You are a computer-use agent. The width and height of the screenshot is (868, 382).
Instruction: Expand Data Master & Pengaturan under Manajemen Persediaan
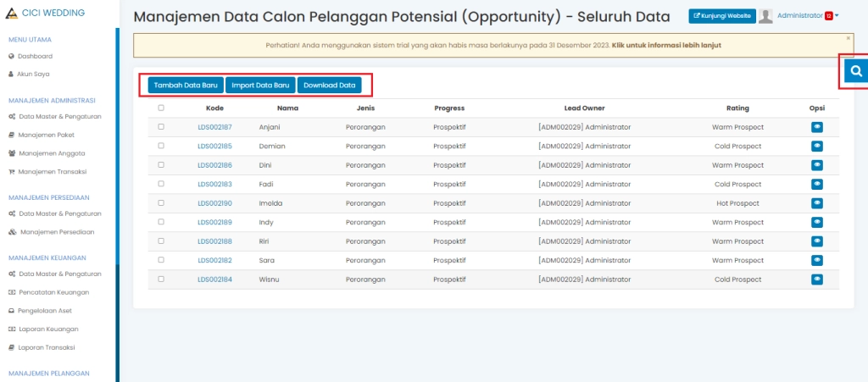pyautogui.click(x=55, y=213)
